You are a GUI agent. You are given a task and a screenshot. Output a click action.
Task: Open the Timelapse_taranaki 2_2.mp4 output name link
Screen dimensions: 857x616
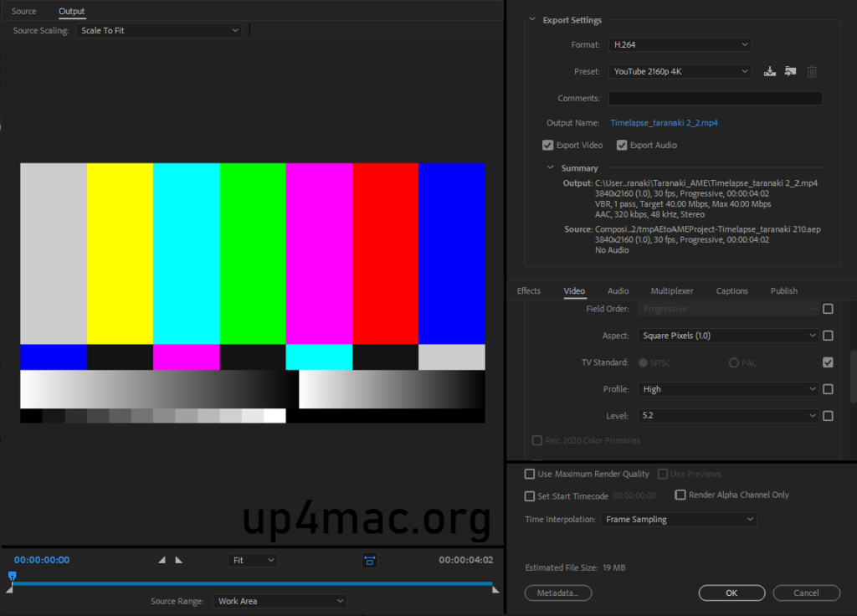point(664,122)
